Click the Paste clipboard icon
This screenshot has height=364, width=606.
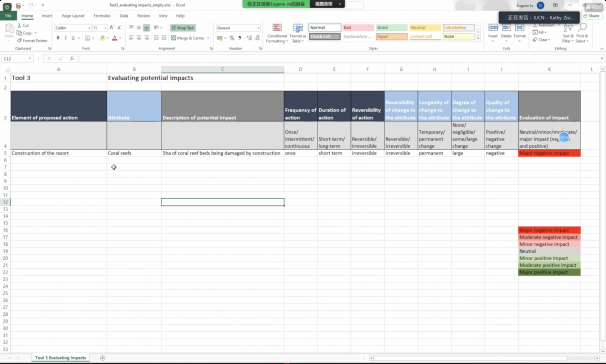tap(9, 29)
